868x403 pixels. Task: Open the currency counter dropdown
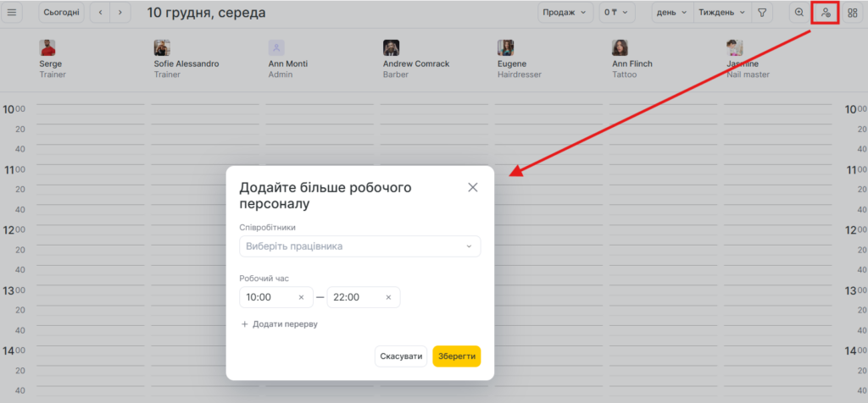(617, 13)
